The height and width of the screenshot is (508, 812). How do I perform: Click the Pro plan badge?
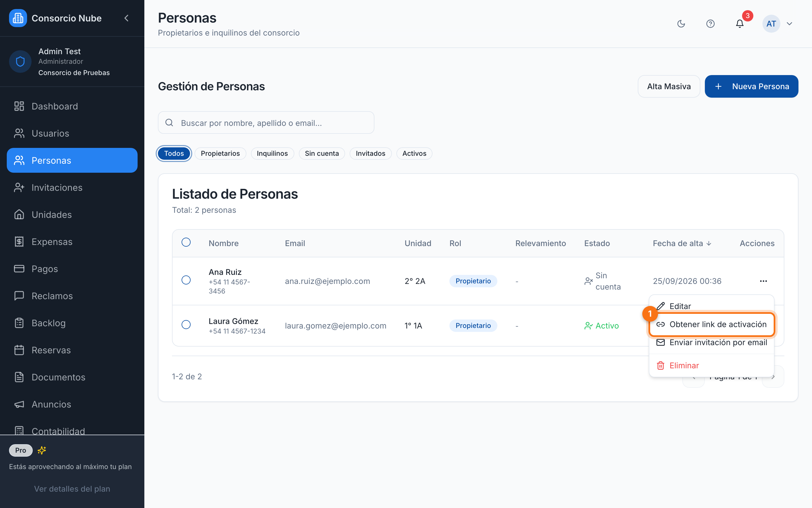point(21,450)
